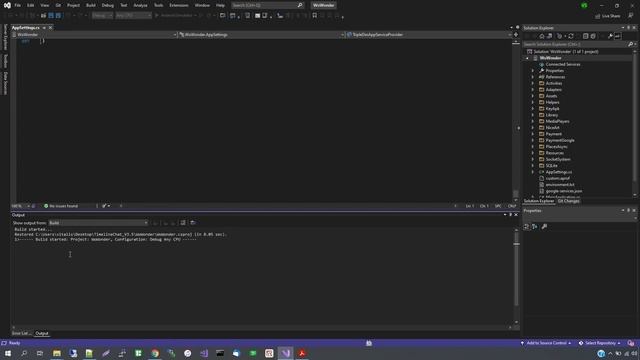Viewport: 640px width, 360px height.
Task: Open the View menu
Action: pyautogui.click(x=44, y=5)
